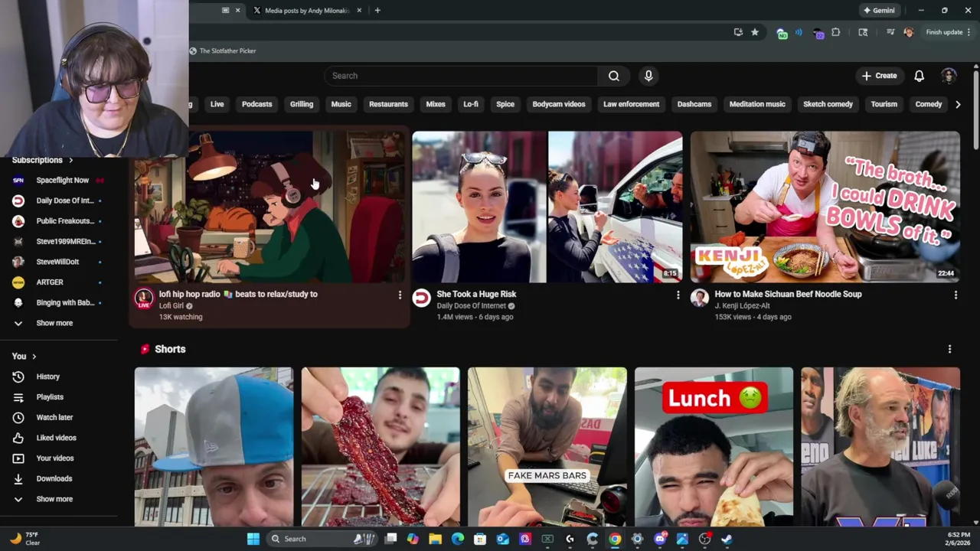The width and height of the screenshot is (980, 551).
Task: Focus the YouTube Search field
Action: tap(462, 76)
